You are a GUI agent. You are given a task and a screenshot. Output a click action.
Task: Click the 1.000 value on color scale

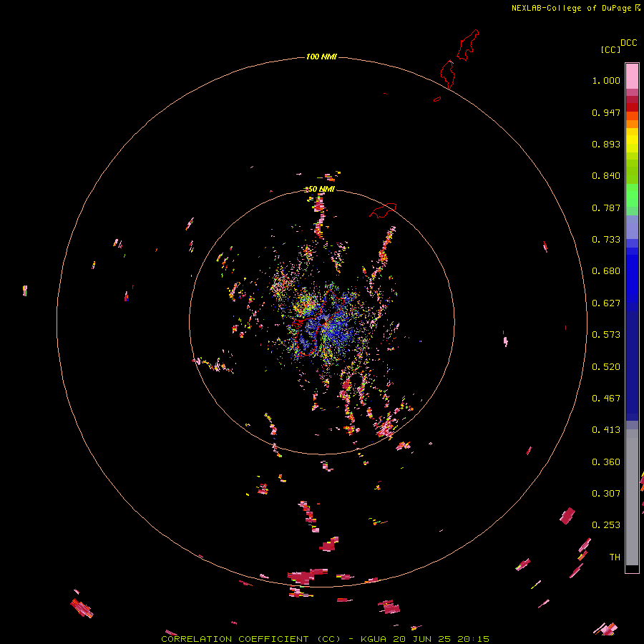pos(606,80)
